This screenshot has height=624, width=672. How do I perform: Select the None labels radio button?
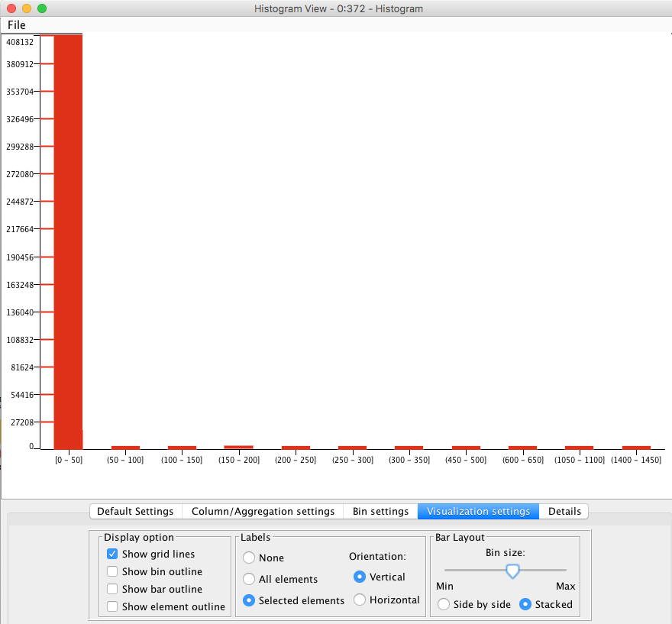coord(249,558)
